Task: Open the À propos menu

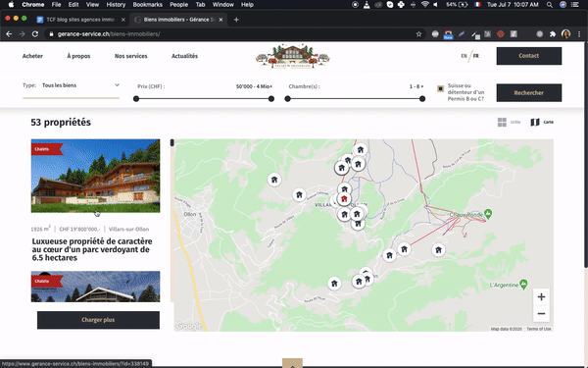Action: 78,56
